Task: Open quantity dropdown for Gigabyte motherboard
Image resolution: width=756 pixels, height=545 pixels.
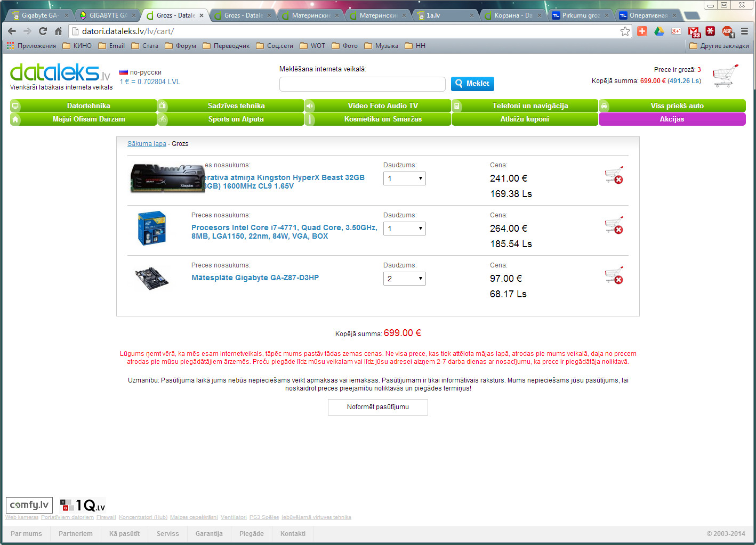Action: 404,279
